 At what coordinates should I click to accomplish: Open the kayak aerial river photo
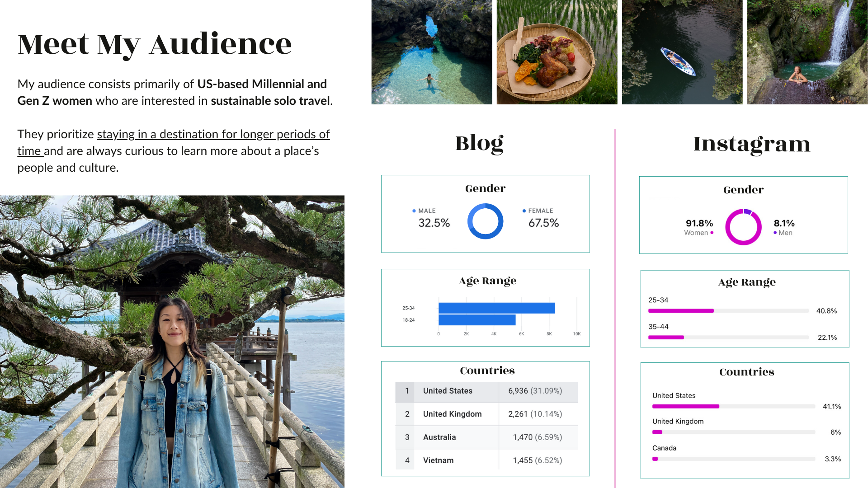click(x=682, y=52)
